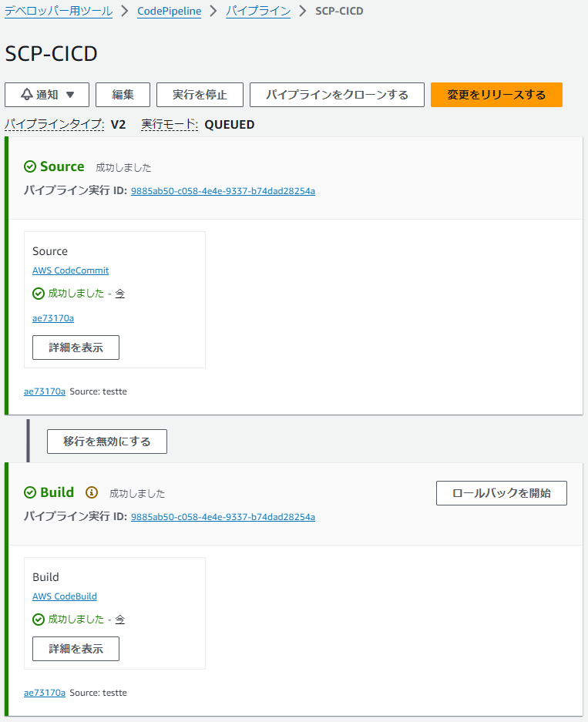
Task: Click 詳細を表示 in the Source action card
Action: [76, 348]
